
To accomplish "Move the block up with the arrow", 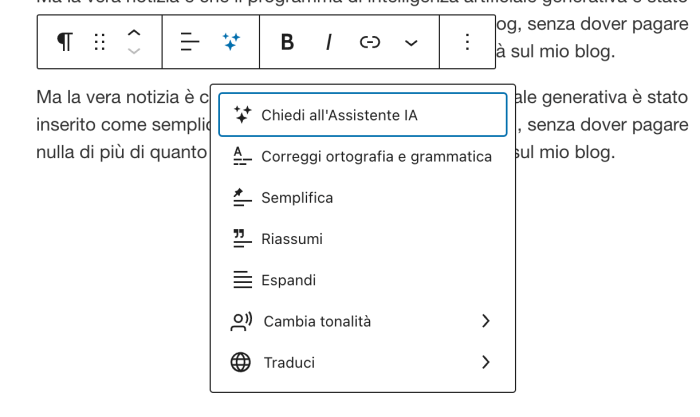I will [135, 33].
